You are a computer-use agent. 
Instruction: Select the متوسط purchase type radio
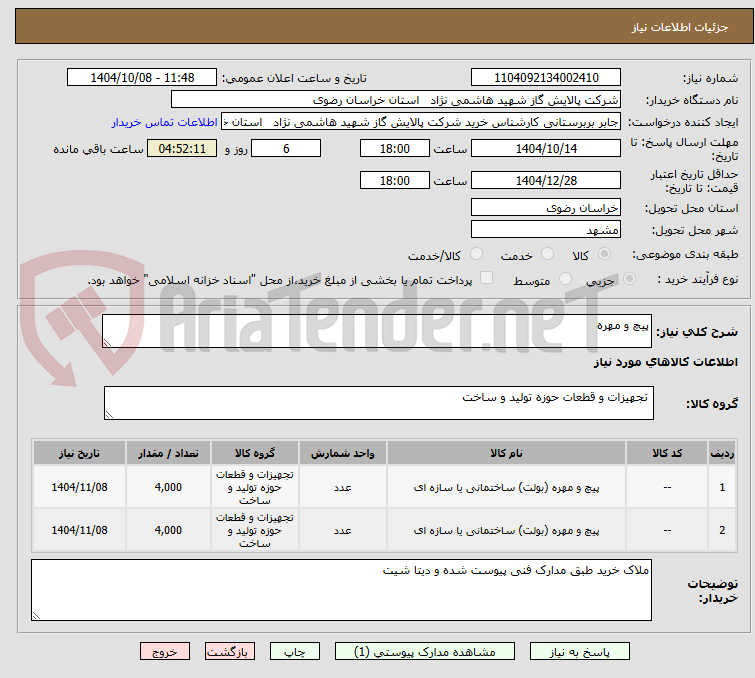[565, 279]
